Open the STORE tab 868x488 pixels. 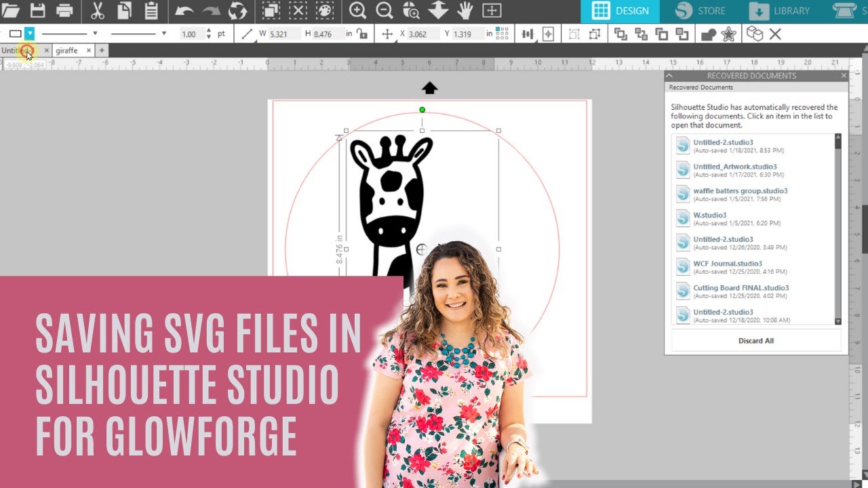[x=701, y=11]
